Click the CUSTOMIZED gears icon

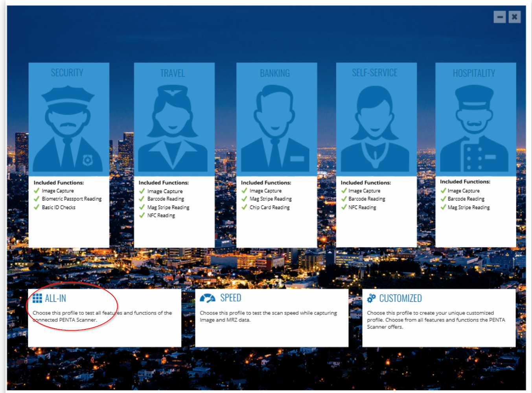click(x=372, y=298)
